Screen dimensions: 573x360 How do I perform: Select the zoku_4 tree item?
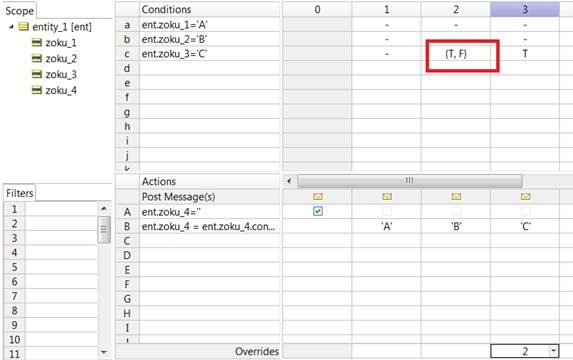(61, 90)
